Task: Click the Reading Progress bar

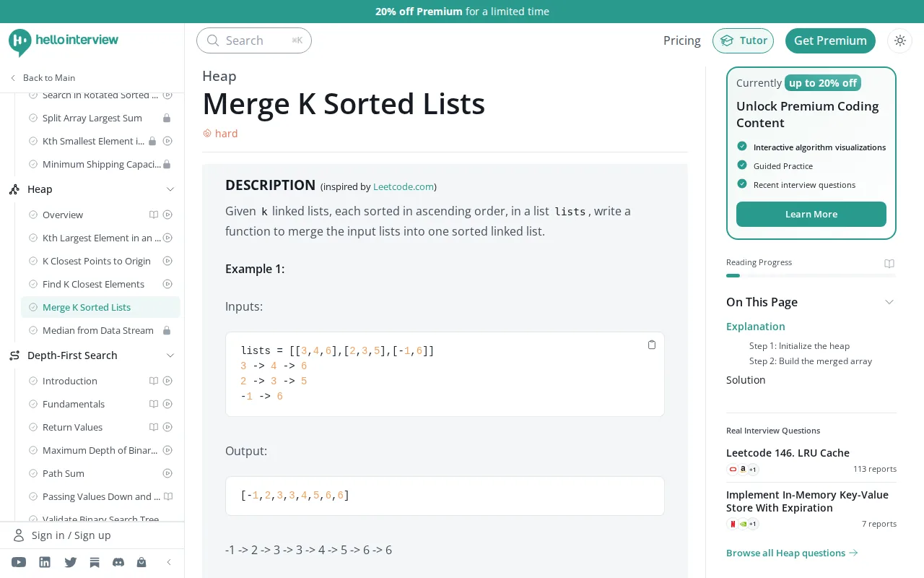Action: point(811,275)
